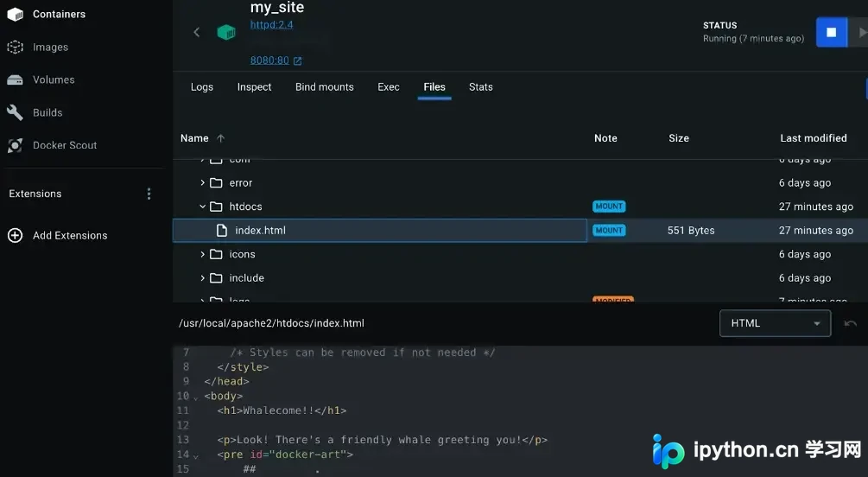Image resolution: width=868 pixels, height=477 pixels.
Task: Open the Volumes section icon
Action: click(16, 79)
